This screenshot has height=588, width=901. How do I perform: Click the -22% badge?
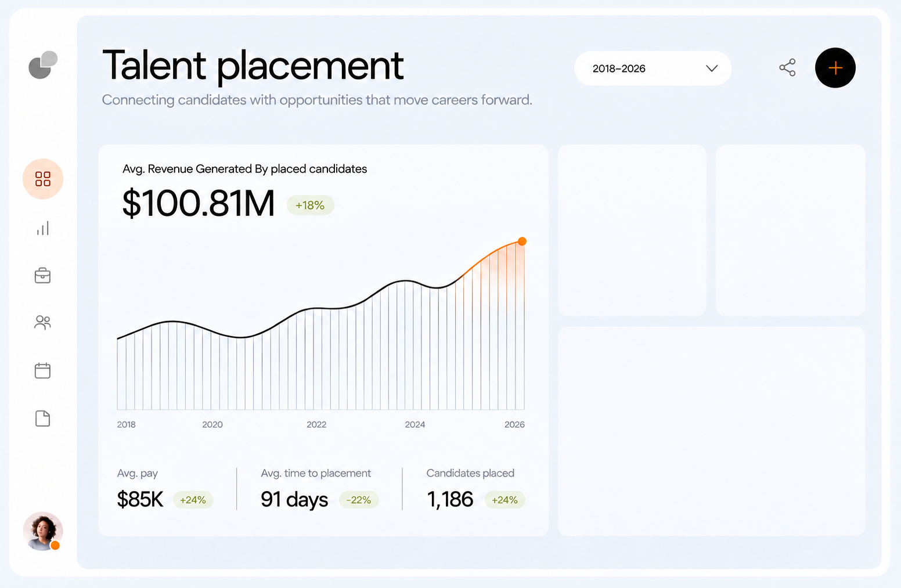359,500
